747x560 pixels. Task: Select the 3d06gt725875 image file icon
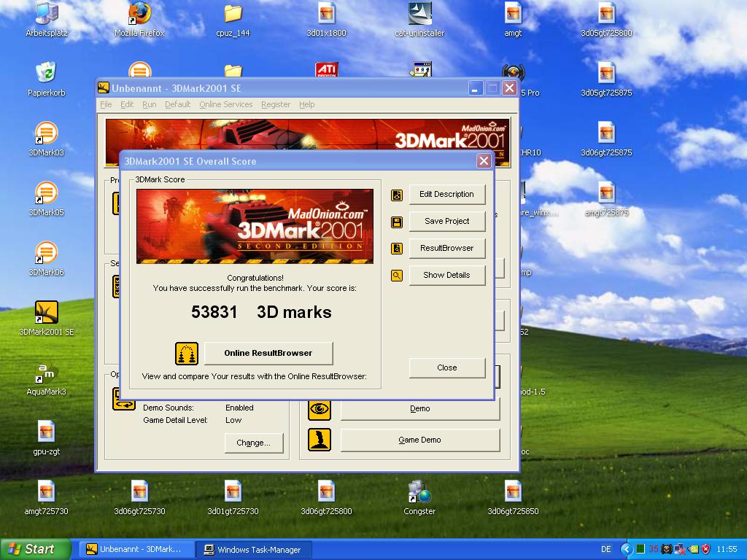(606, 139)
